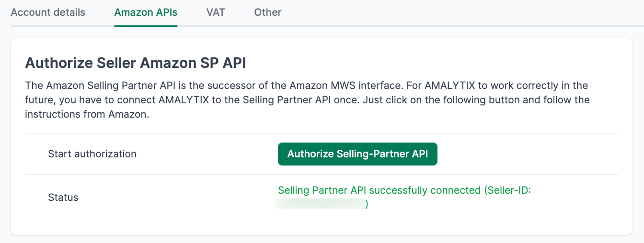
Task: Click Authorize Selling-Partner API button
Action: 357,154
